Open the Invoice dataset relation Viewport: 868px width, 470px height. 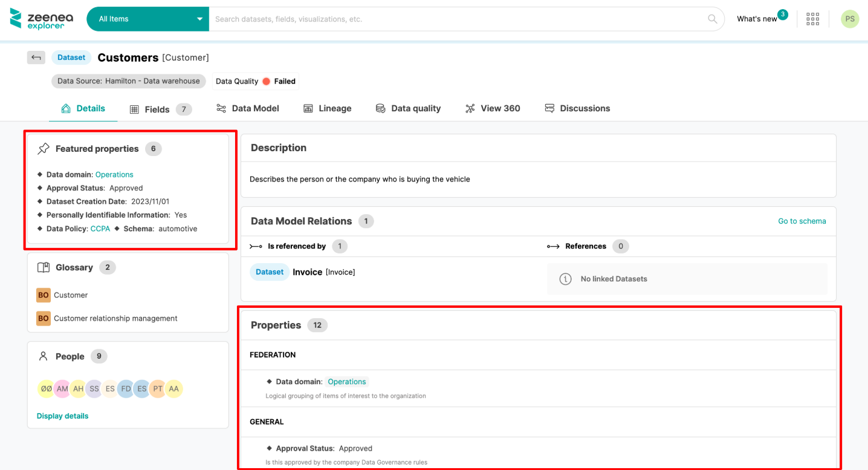307,272
